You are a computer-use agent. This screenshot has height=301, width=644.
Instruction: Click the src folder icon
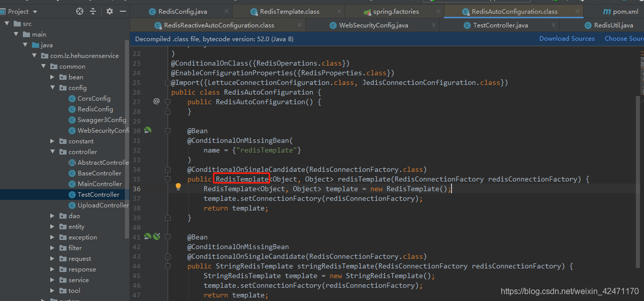coord(18,24)
